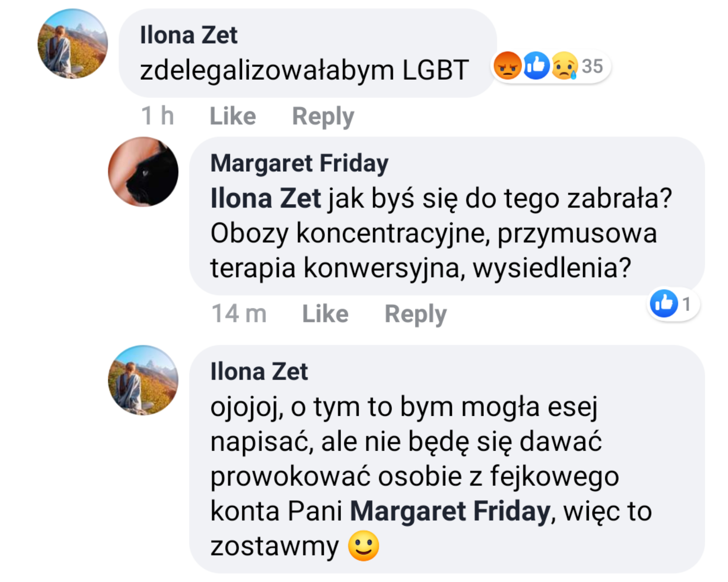This screenshot has width=728, height=582.
Task: Click the '1 h' timestamp
Action: pyautogui.click(x=157, y=116)
